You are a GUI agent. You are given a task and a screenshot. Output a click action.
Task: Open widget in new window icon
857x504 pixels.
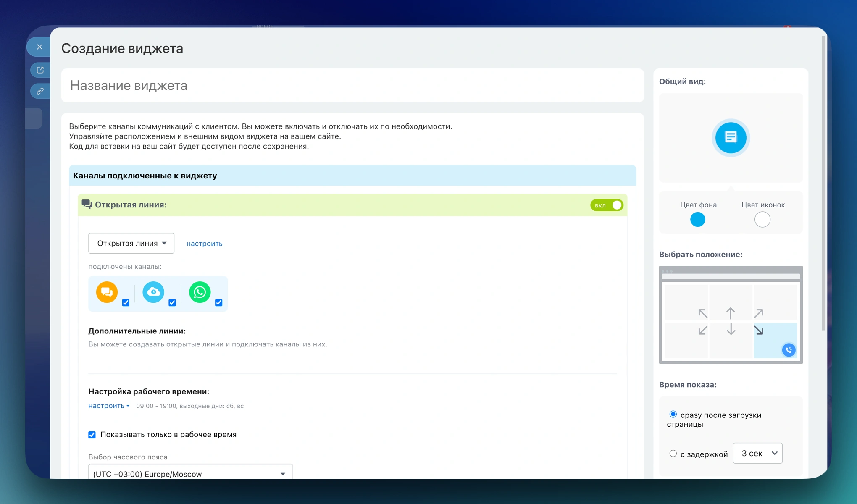click(x=40, y=70)
